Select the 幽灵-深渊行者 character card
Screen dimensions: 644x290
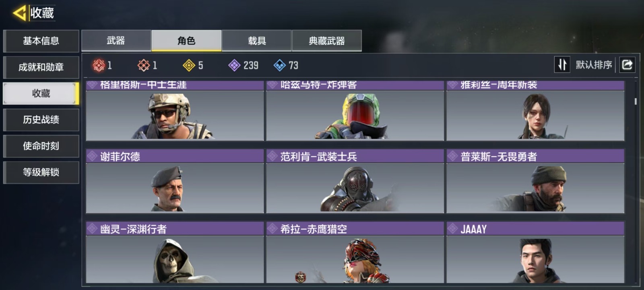175,252
